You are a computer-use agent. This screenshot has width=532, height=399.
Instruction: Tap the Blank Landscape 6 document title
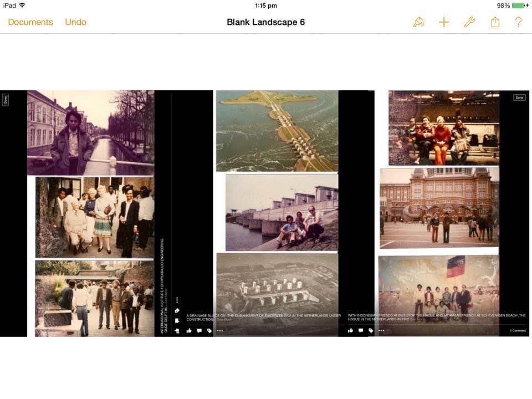pyautogui.click(x=265, y=22)
